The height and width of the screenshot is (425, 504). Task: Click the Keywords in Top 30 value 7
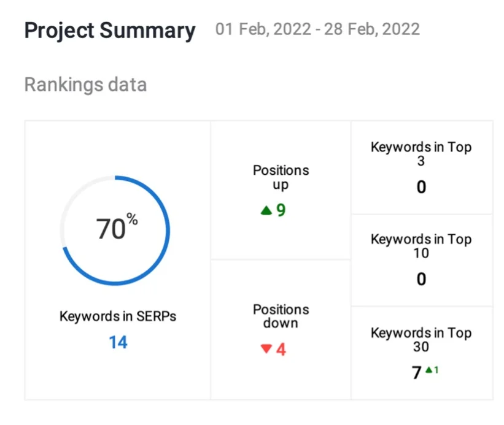(417, 372)
